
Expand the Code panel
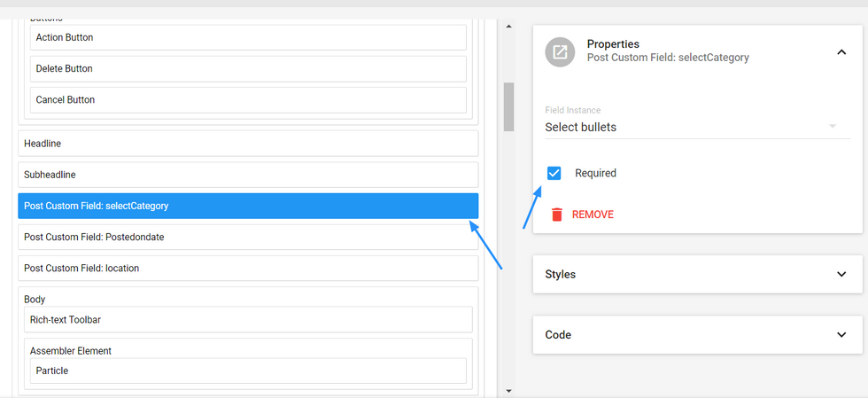(698, 335)
